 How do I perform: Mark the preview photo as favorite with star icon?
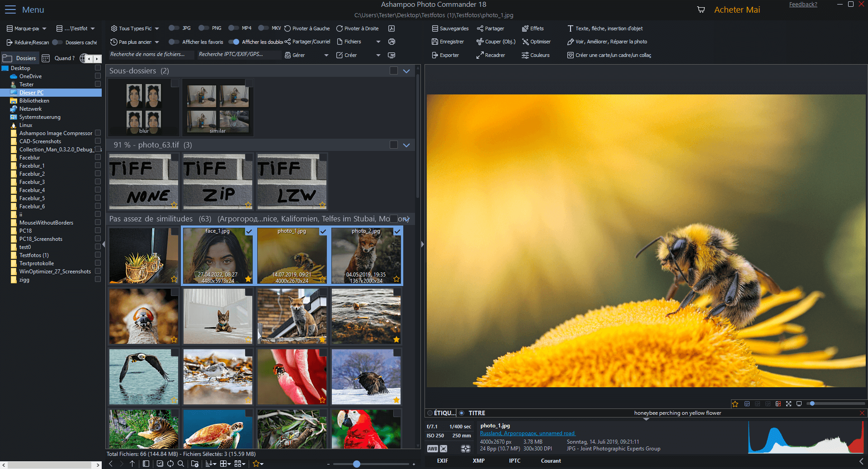tap(735, 404)
